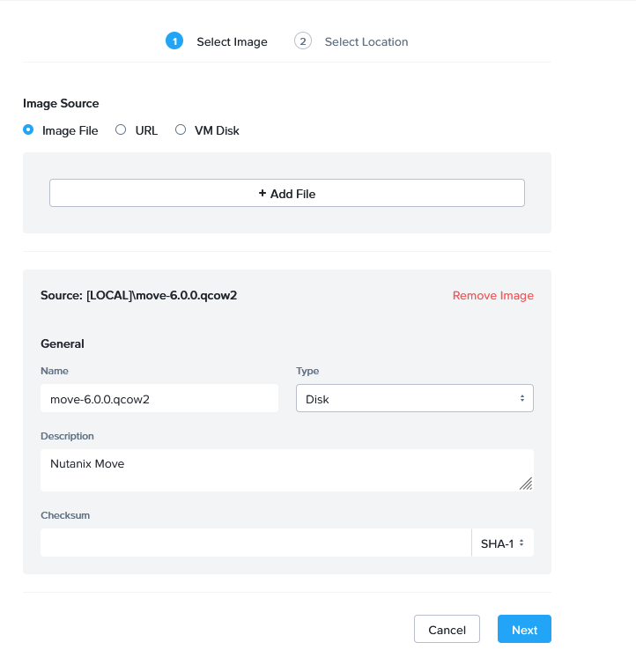Jump to the Select Location step
This screenshot has height=672, width=636.
pyautogui.click(x=366, y=41)
